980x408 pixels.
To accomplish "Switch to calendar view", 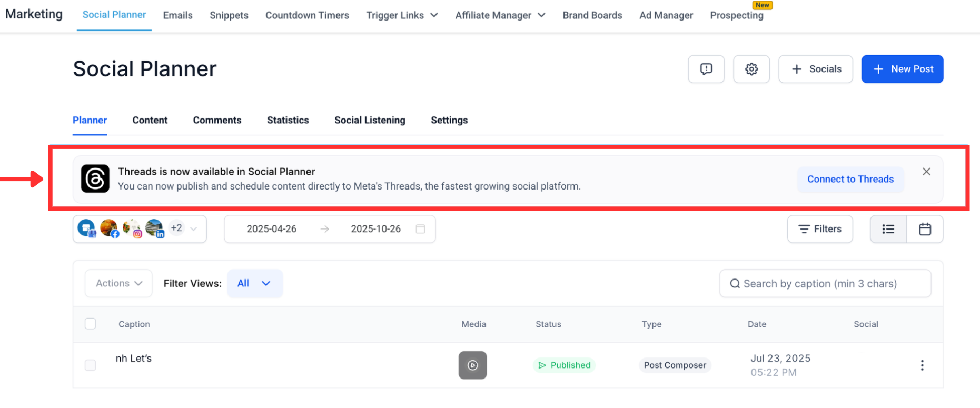I will (925, 229).
